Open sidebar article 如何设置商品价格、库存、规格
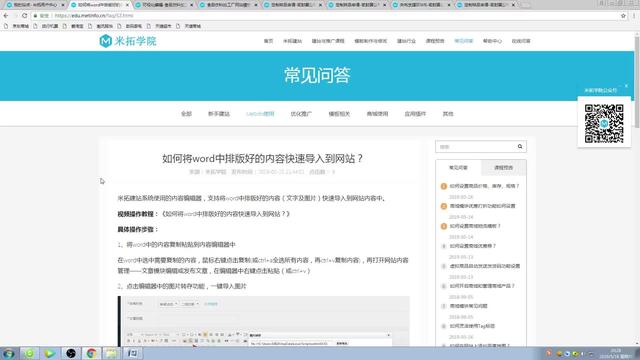640x360 pixels. tap(484, 186)
